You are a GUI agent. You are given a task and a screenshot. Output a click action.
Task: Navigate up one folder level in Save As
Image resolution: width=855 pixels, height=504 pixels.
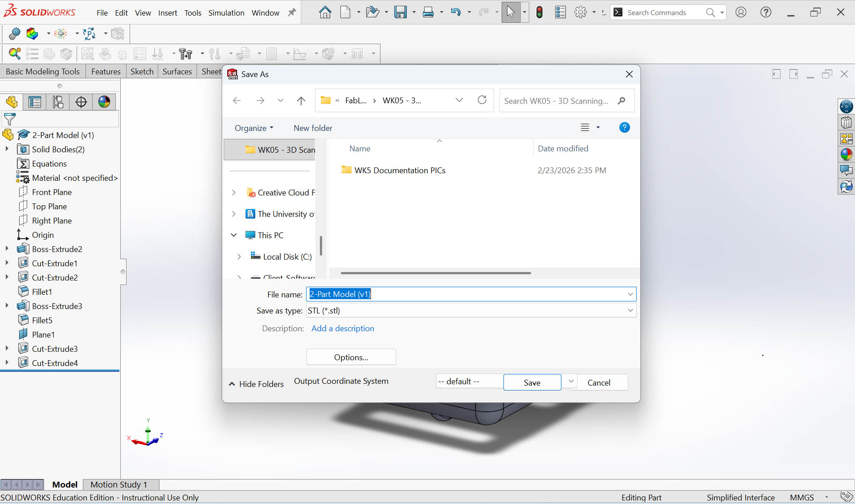click(x=301, y=101)
